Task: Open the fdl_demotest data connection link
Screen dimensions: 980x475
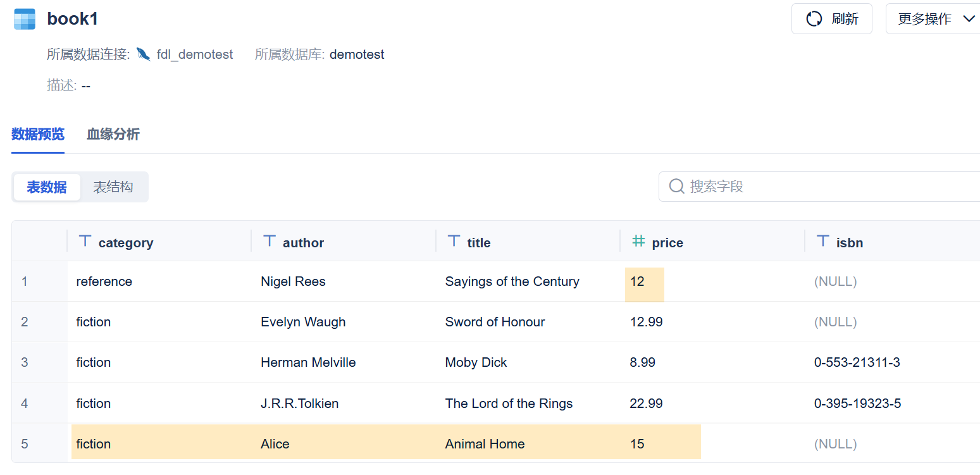Action: point(195,54)
